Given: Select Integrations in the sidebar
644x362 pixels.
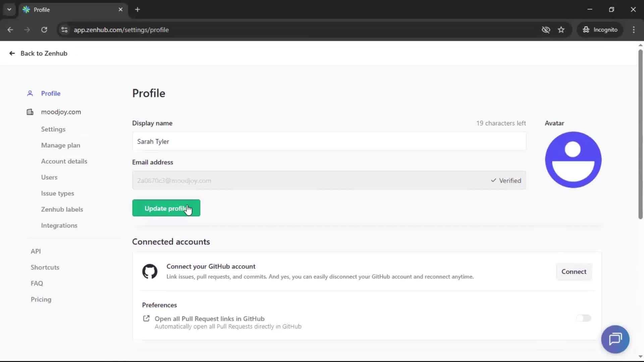Looking at the screenshot, I should [x=59, y=225].
